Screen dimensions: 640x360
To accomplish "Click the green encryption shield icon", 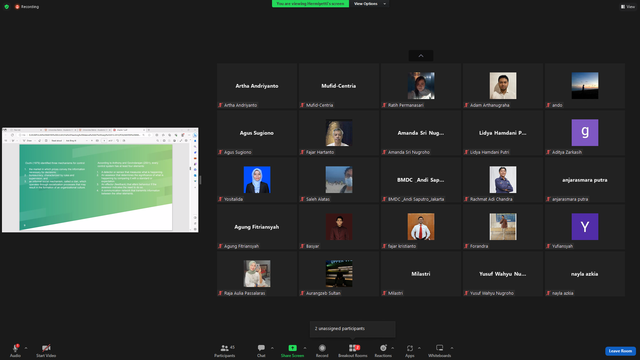I will point(7,7).
